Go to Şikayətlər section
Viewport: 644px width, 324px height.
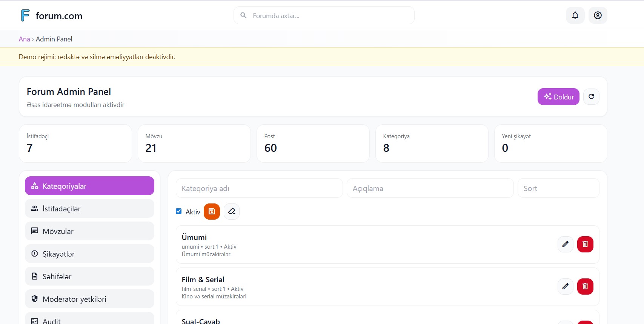(x=89, y=254)
